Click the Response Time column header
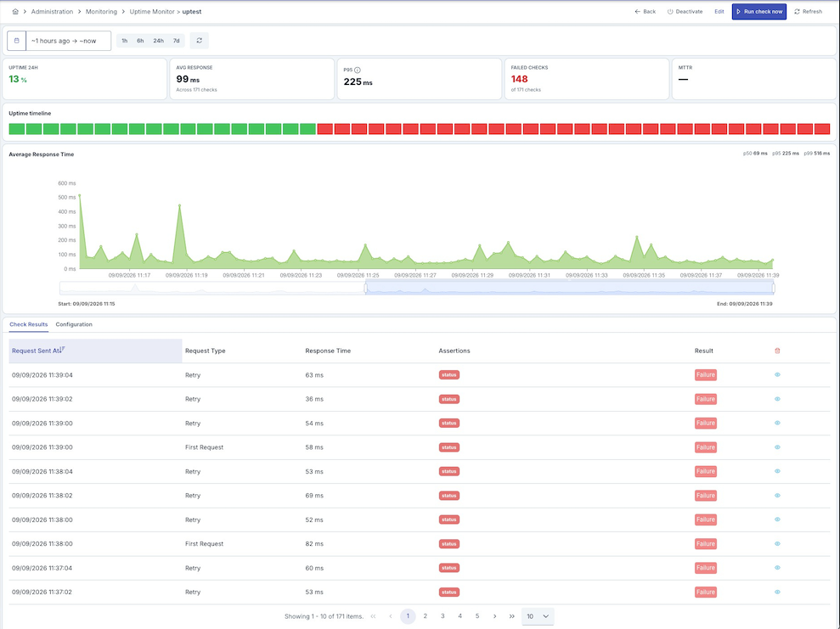840x629 pixels. pyautogui.click(x=328, y=351)
